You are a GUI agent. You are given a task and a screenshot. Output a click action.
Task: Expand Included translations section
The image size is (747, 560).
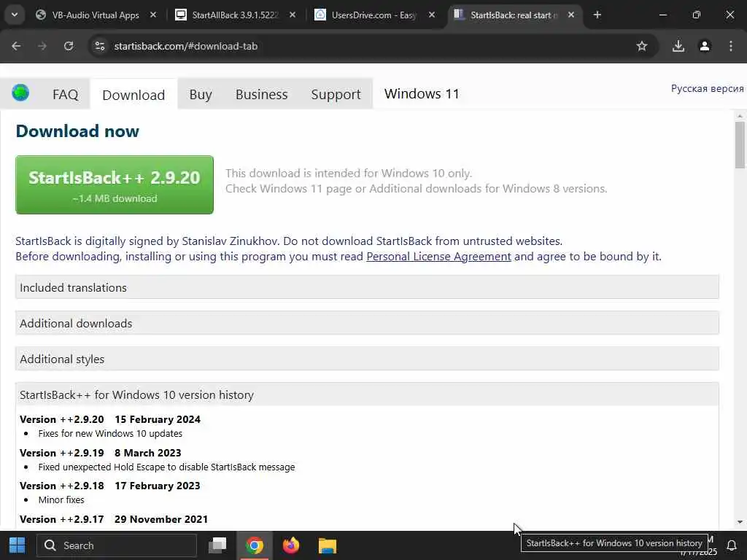[x=367, y=287]
